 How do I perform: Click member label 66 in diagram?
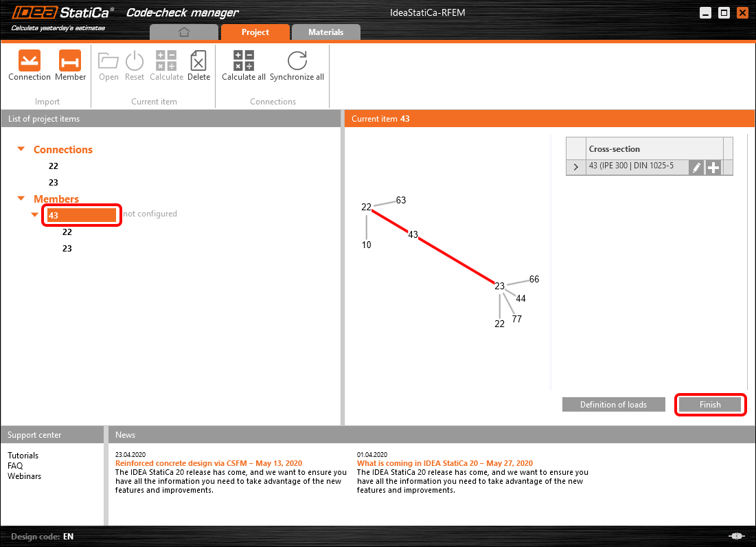tap(534, 279)
